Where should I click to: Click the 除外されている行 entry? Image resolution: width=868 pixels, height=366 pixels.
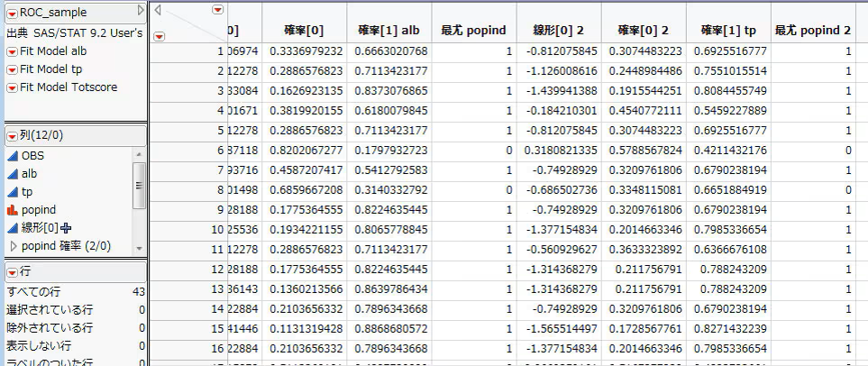76,328
